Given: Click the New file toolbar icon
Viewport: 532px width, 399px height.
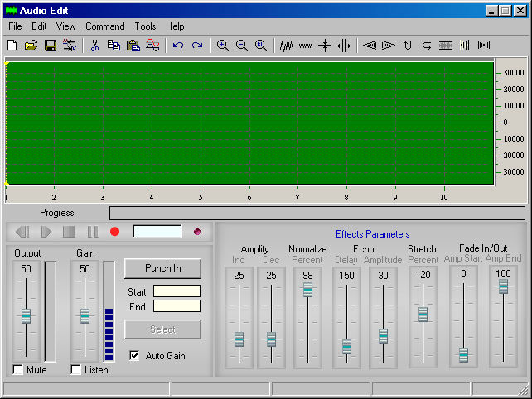Looking at the screenshot, I should [x=12, y=46].
